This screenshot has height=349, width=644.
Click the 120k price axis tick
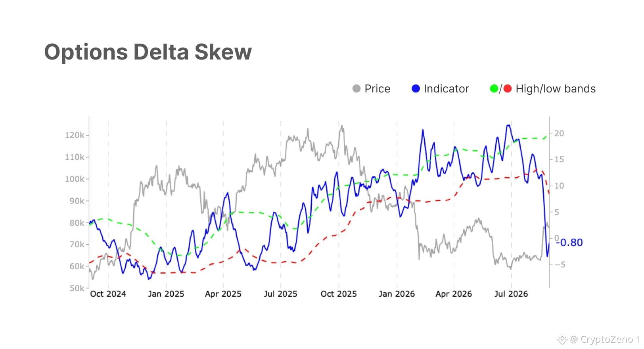pos(75,135)
